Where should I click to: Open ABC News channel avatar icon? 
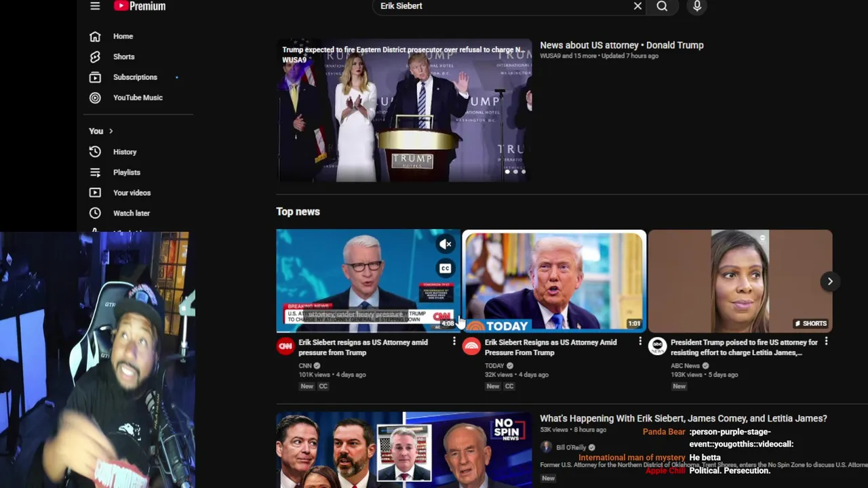point(657,346)
